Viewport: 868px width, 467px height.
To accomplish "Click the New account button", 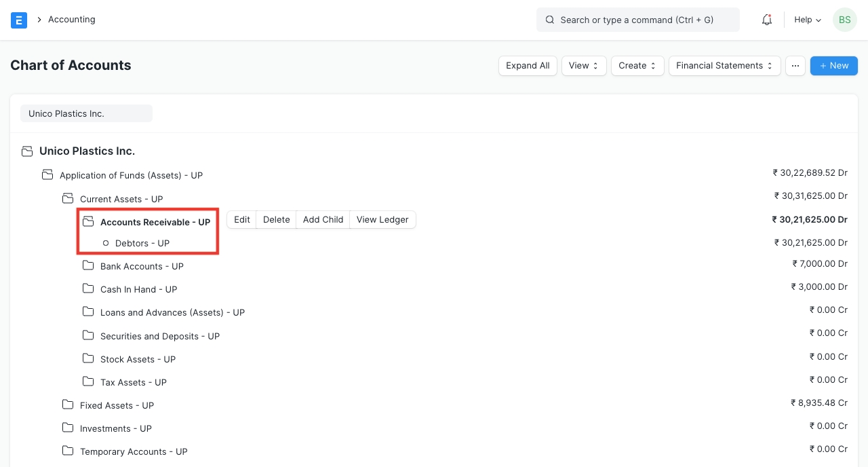I will tap(833, 66).
